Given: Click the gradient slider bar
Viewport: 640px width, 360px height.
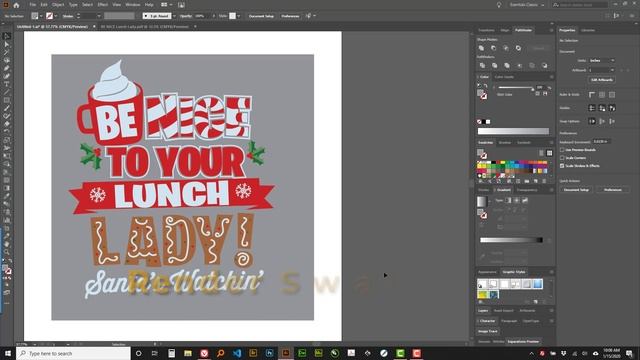Looking at the screenshot, I should 511,240.
